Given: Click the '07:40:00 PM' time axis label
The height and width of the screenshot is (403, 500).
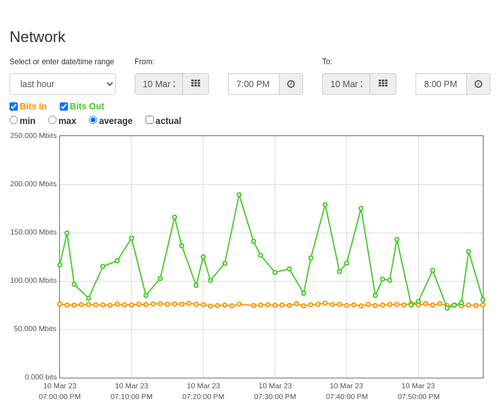Looking at the screenshot, I should click(347, 397).
